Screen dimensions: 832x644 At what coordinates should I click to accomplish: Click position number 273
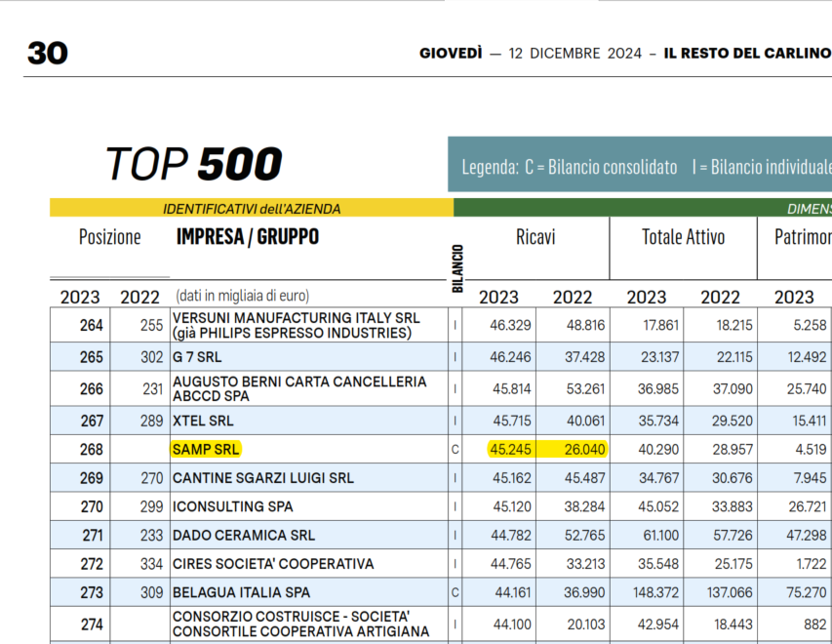[92, 592]
